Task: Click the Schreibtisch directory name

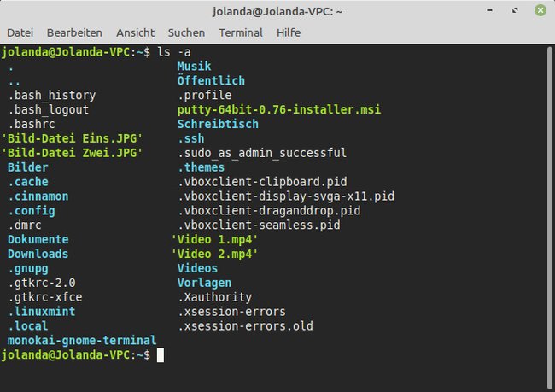Action: (218, 125)
